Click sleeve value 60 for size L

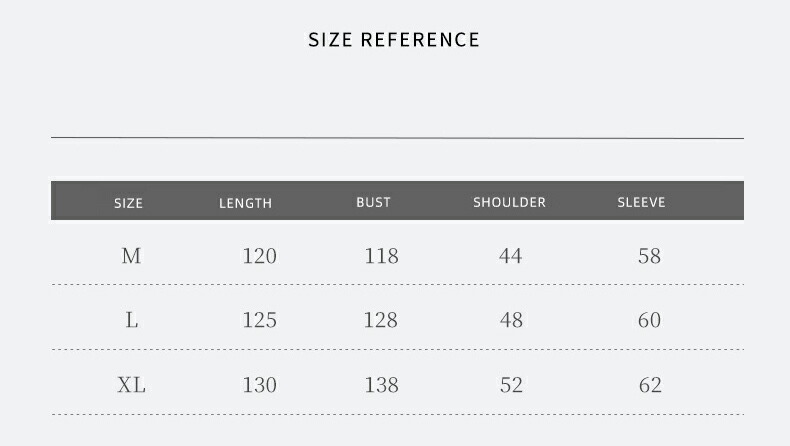[x=649, y=320]
